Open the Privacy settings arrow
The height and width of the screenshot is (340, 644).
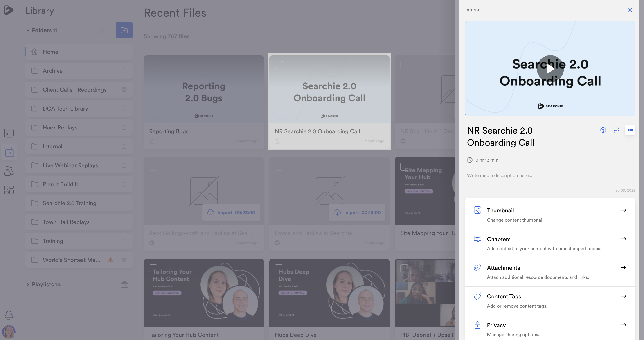pyautogui.click(x=623, y=325)
